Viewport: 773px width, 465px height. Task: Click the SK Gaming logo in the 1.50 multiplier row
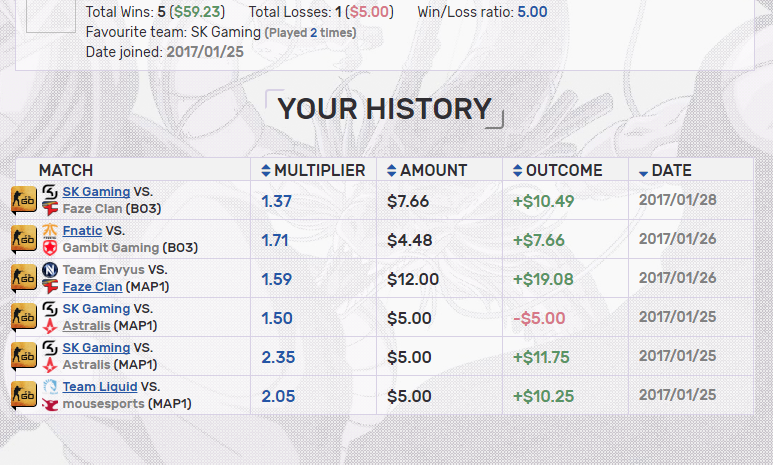[x=50, y=309]
